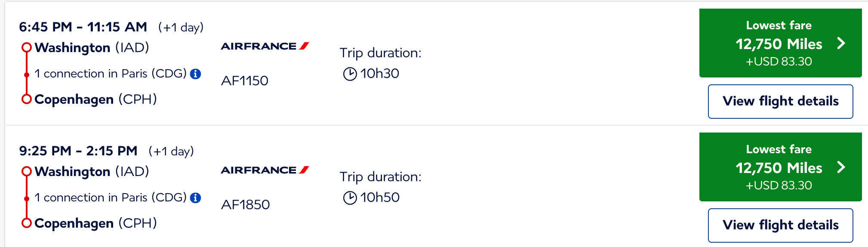The height and width of the screenshot is (247, 868).
Task: Click Air France logo for flight AF1850
Action: click(265, 170)
